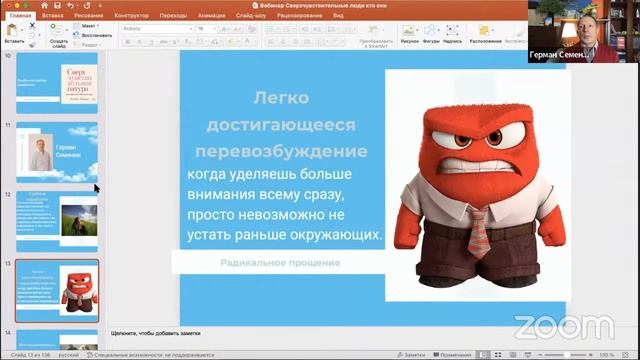Click the decrease font size icon

(237, 29)
